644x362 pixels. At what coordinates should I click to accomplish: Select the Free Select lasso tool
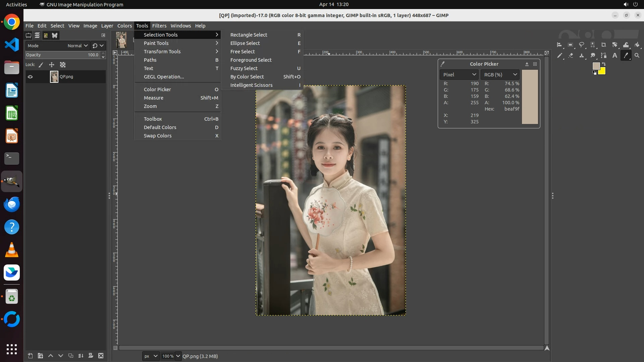click(x=582, y=45)
